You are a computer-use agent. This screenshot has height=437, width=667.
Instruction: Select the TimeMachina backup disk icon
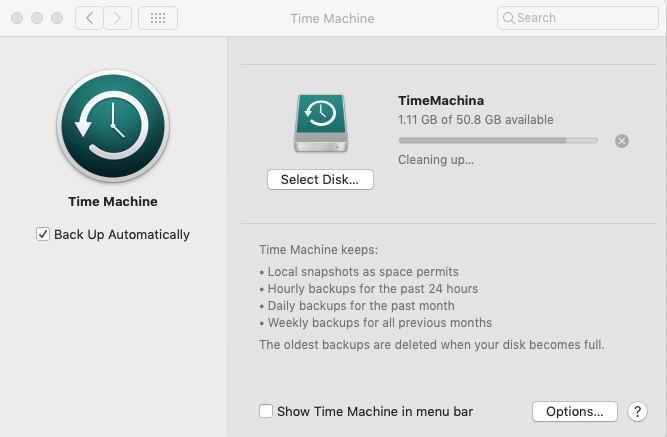tap(321, 123)
